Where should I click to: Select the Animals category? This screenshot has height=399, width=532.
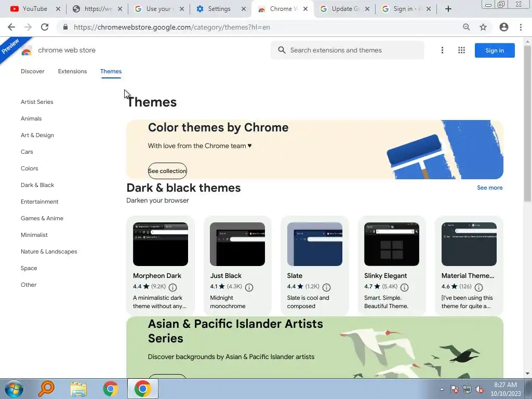pos(31,118)
